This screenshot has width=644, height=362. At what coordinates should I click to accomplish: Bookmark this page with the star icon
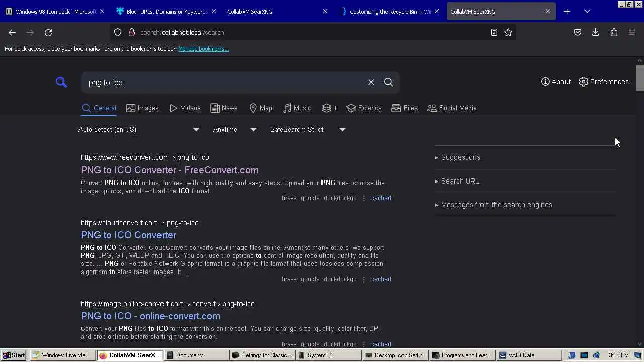(x=508, y=32)
